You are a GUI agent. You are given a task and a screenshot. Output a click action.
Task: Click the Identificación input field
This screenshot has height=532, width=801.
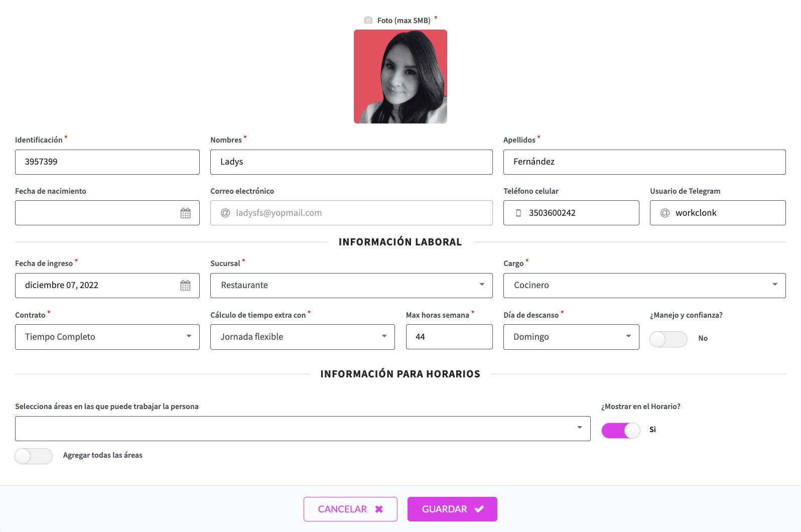click(107, 162)
